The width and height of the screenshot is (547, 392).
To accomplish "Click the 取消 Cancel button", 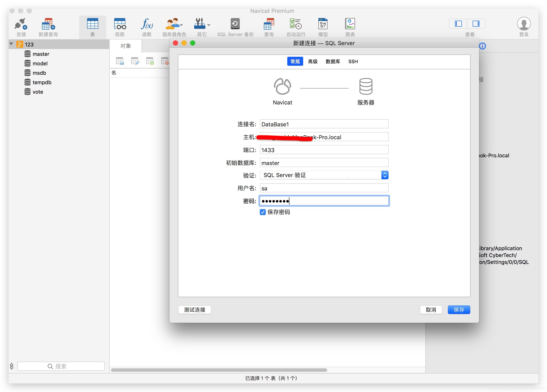I will coord(431,310).
